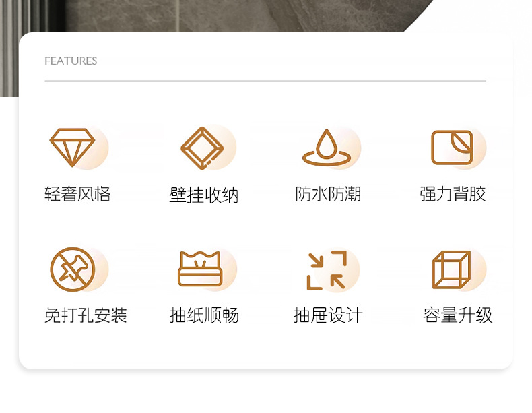Tap the peeling sticker icon above 强力背胶
The width and height of the screenshot is (532, 413).
click(x=452, y=148)
